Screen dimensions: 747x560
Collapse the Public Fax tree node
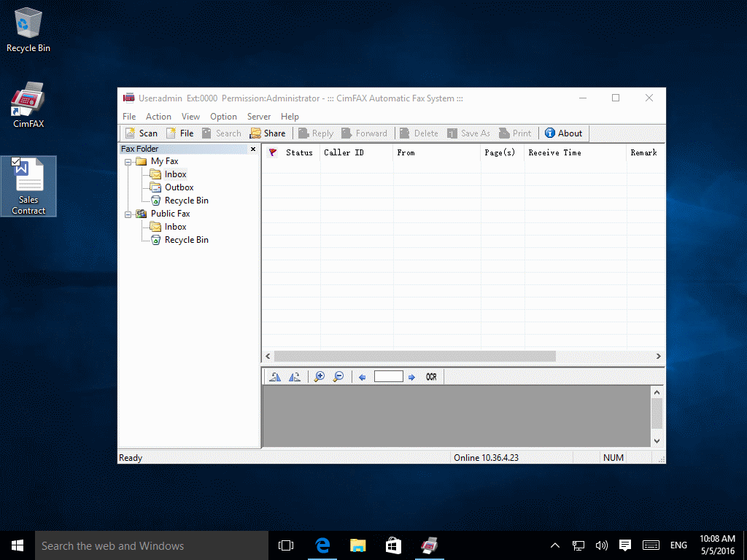128,214
